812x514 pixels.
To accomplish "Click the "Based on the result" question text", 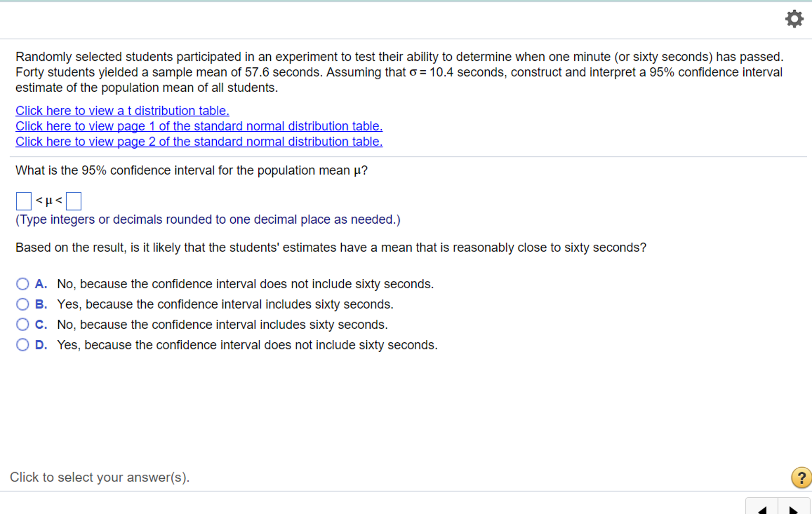I will click(x=331, y=247).
